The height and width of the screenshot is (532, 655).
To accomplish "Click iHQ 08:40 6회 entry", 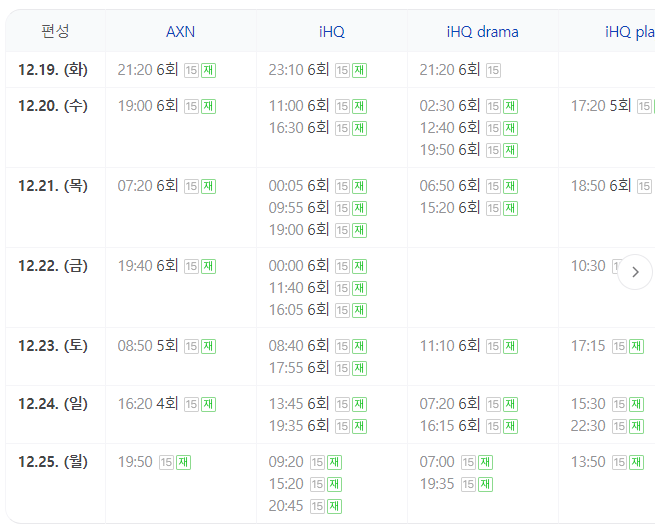I will [x=318, y=346].
